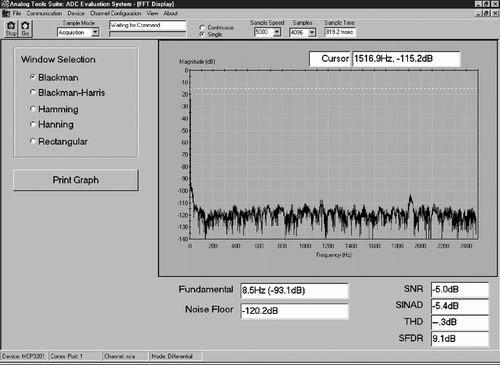The height and width of the screenshot is (365, 500).
Task: Restore the inner FFT Display window
Action: tap(487, 13)
